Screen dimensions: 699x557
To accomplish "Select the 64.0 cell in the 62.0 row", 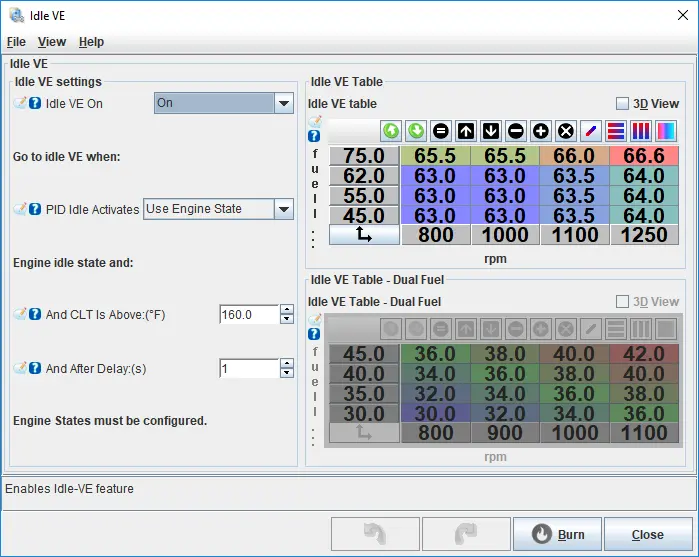I will (x=644, y=176).
